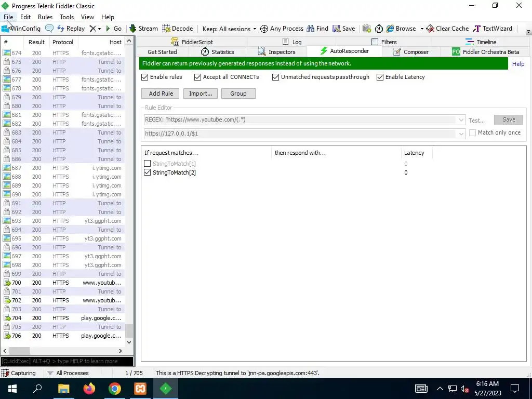Click the Save rule button
This screenshot has width=532, height=399.
tap(509, 119)
